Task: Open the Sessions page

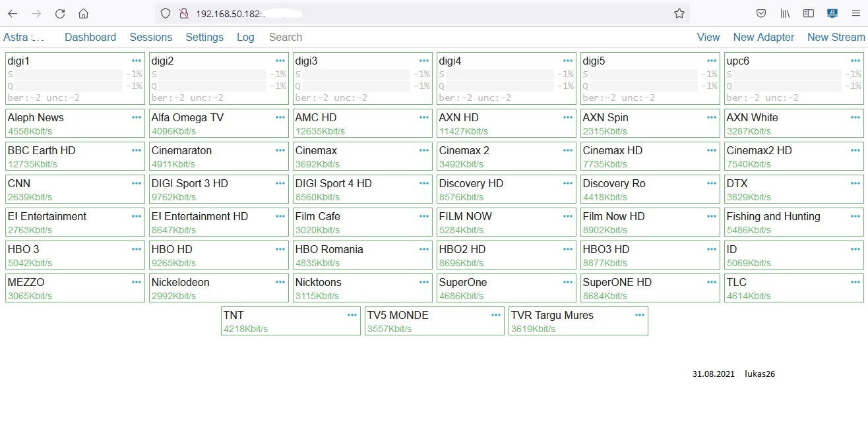Action: point(151,37)
